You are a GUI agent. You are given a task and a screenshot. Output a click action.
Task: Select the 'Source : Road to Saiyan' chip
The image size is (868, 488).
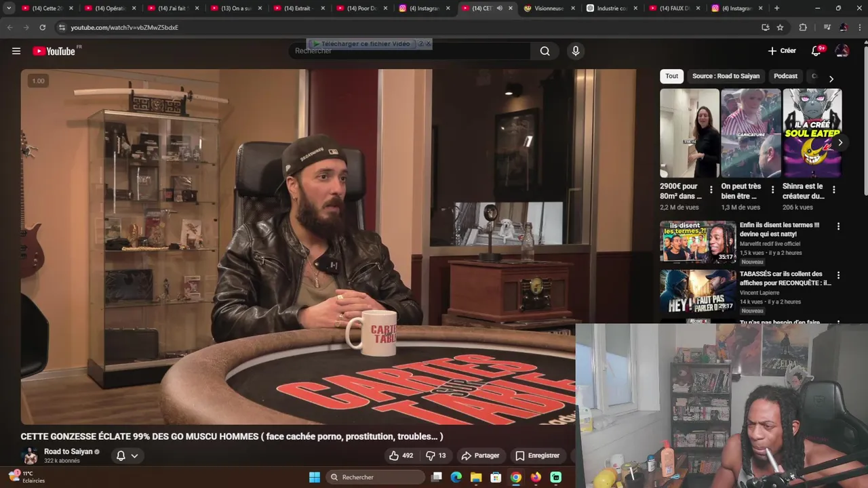[726, 76]
